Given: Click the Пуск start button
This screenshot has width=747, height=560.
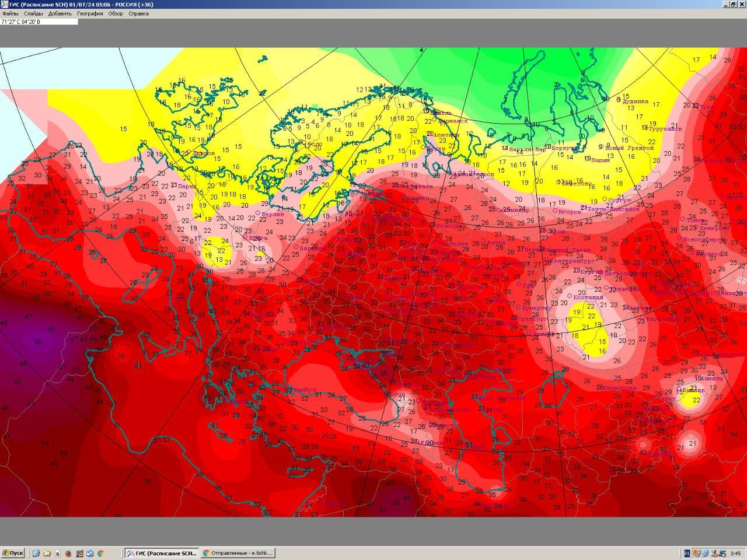Looking at the screenshot, I should [13, 553].
